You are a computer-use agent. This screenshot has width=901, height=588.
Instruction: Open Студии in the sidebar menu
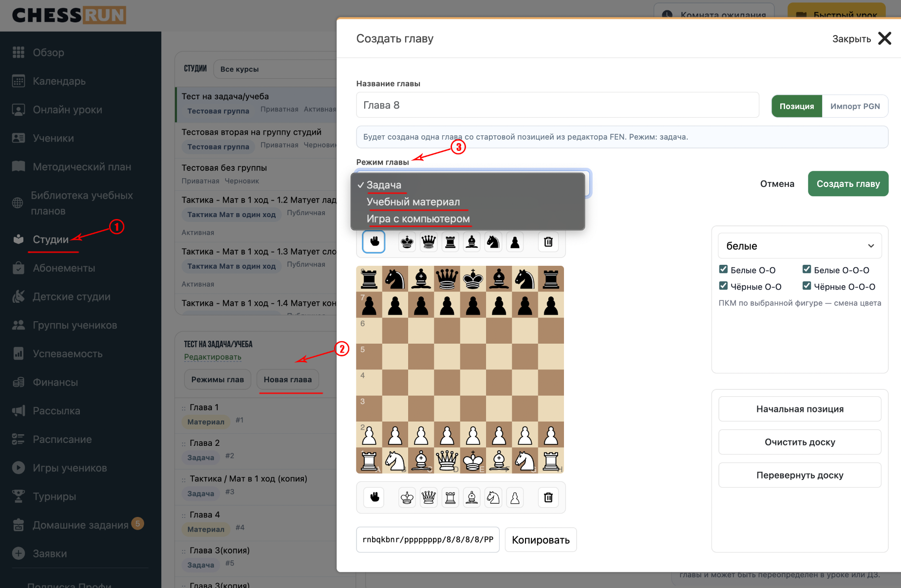[51, 239]
